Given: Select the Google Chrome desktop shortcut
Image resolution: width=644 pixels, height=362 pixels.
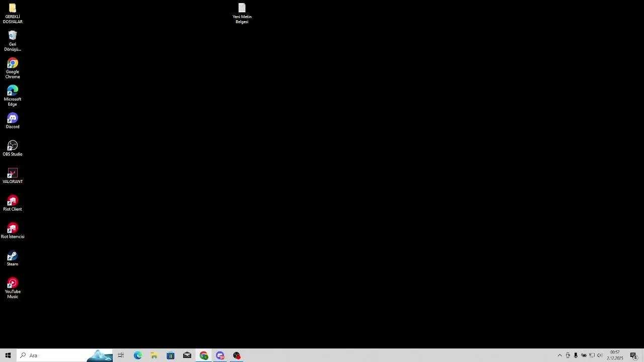Looking at the screenshot, I should click(x=13, y=68).
